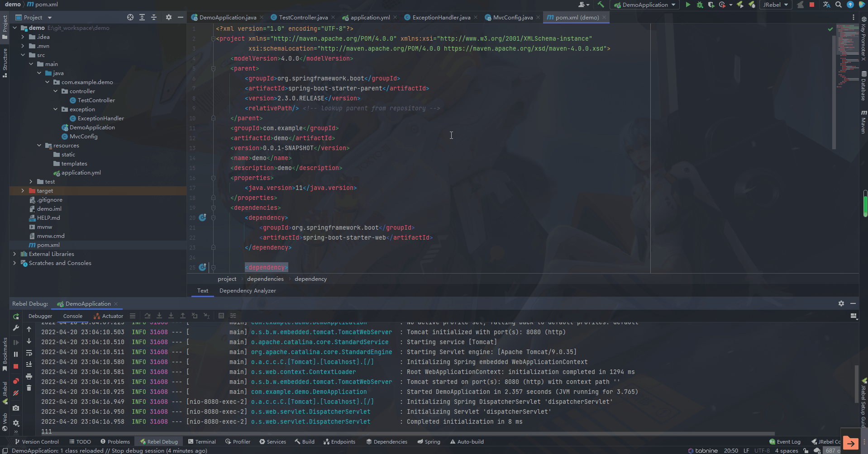Expand the .idea folder
Screen dimensions: 868x454
pos(23,37)
